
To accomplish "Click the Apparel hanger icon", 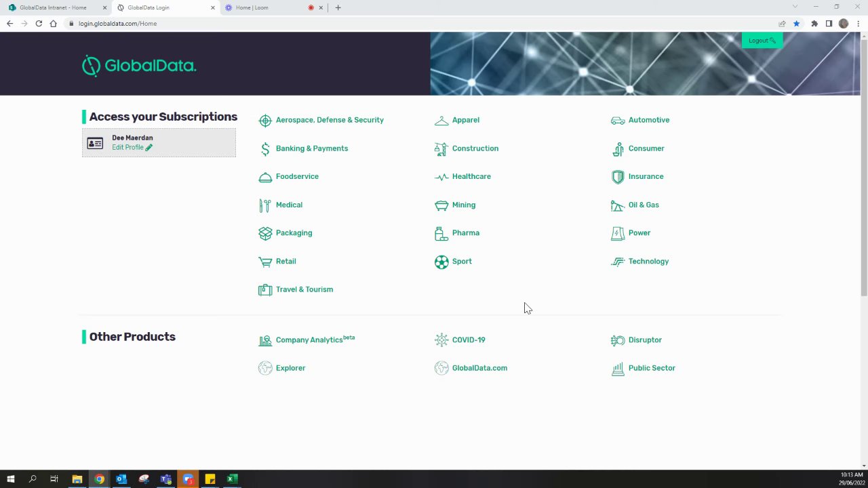I will pyautogui.click(x=441, y=121).
